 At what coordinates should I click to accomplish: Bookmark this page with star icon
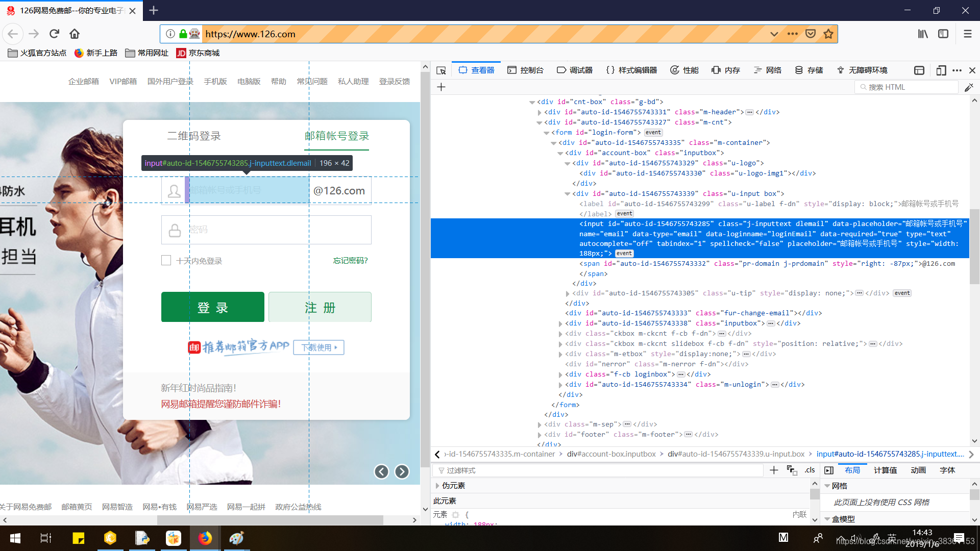tap(828, 34)
